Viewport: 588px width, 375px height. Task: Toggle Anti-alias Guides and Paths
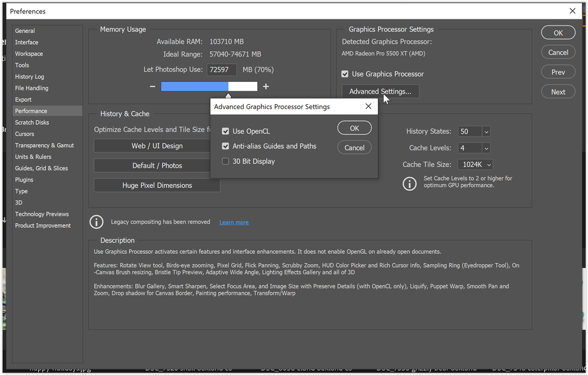(225, 146)
